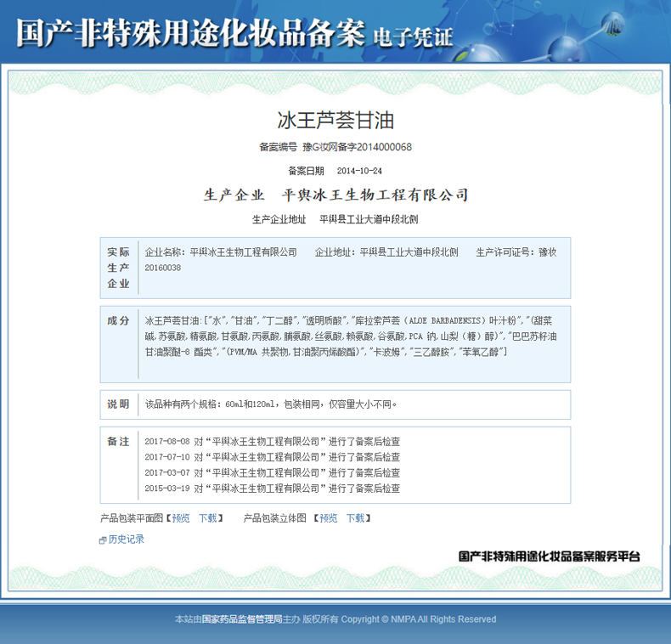671x644 pixels.
Task: Click the 成分 section label
Action: coord(119,320)
